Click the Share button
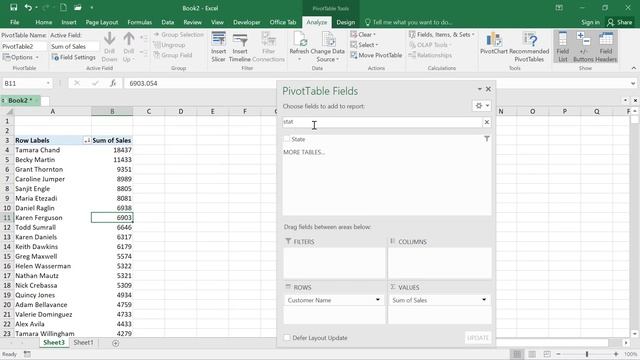Screen dimensions: 640x360 point(620,22)
